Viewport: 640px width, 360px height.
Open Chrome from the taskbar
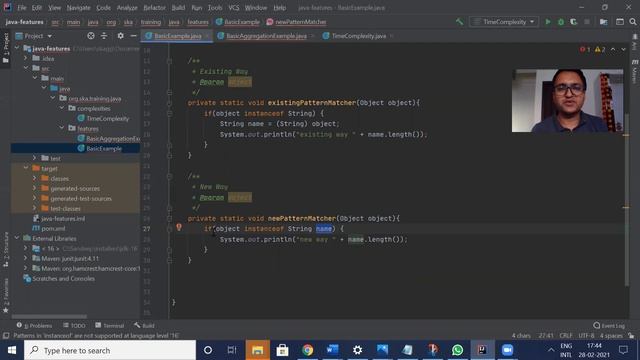coord(307,350)
